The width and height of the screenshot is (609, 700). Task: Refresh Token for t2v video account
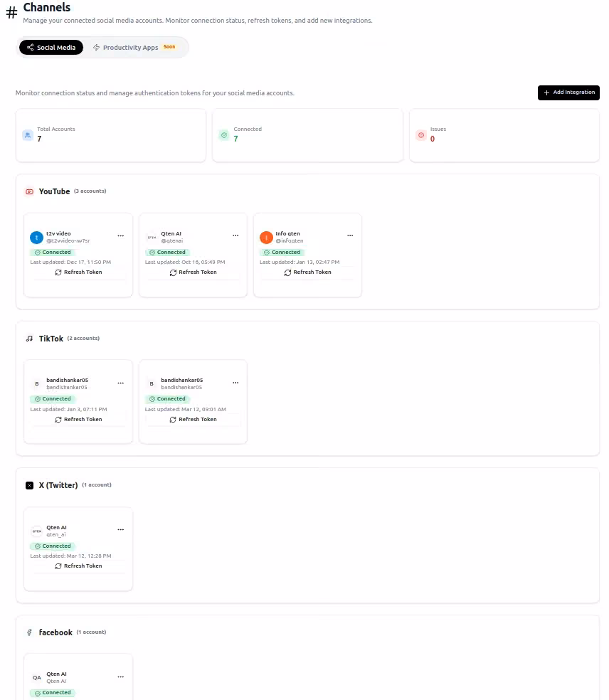tap(78, 272)
